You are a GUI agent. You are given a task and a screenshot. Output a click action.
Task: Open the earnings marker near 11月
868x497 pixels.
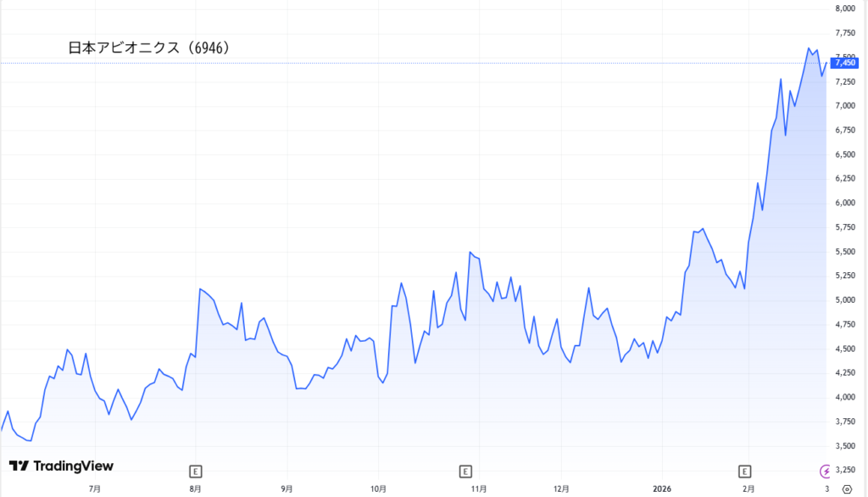(x=465, y=471)
